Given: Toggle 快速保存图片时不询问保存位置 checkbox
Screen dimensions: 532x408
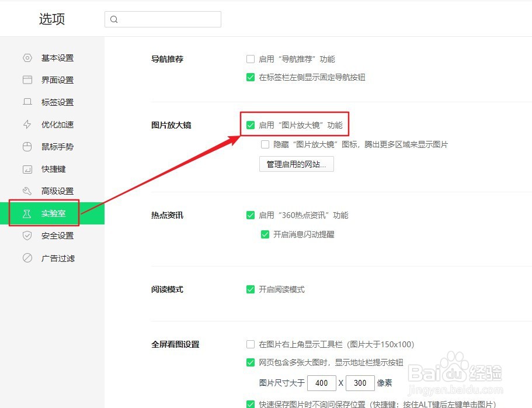Looking at the screenshot, I should coord(251,404).
